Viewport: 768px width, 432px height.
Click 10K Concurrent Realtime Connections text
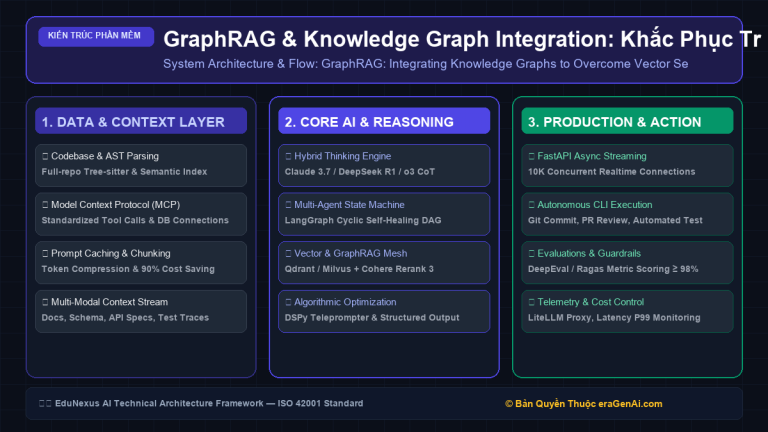[612, 172]
